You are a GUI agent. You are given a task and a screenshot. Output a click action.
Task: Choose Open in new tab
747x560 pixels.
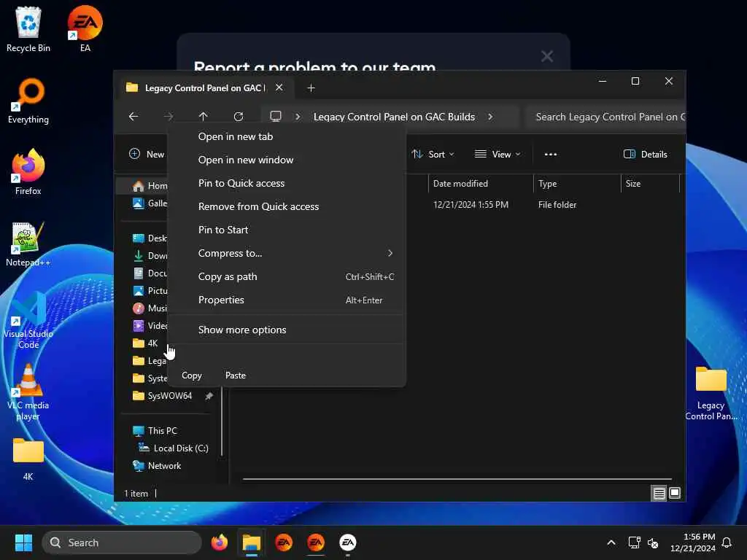point(287,136)
